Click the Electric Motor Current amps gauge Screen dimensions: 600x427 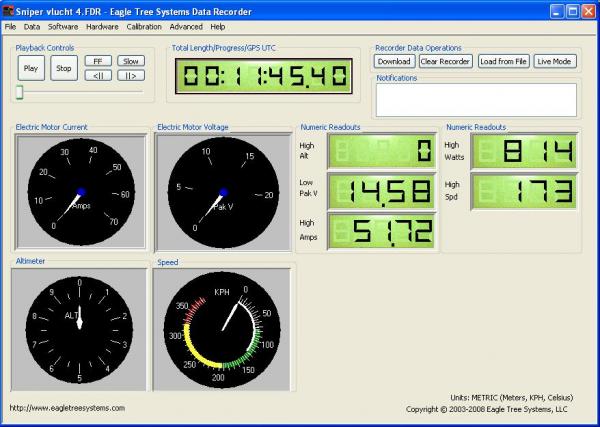[x=81, y=192]
